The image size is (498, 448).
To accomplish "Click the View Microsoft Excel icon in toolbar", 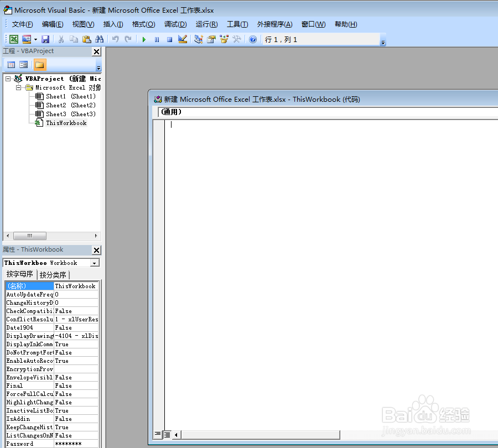I will click(14, 39).
